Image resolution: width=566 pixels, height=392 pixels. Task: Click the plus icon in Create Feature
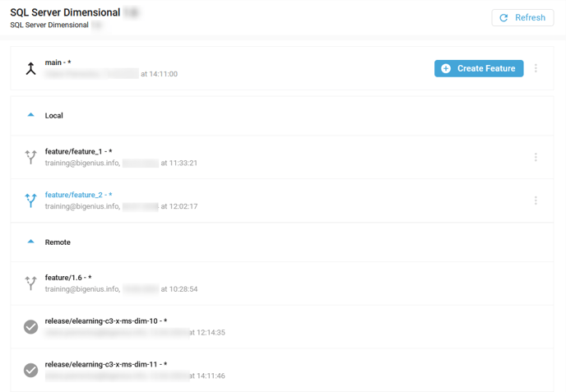click(x=446, y=68)
